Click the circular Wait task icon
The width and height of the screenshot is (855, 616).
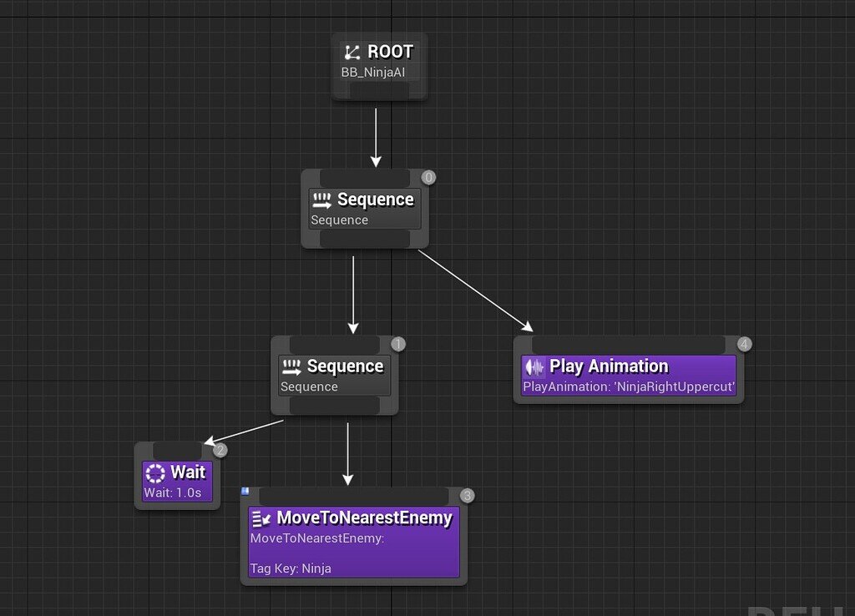[155, 472]
